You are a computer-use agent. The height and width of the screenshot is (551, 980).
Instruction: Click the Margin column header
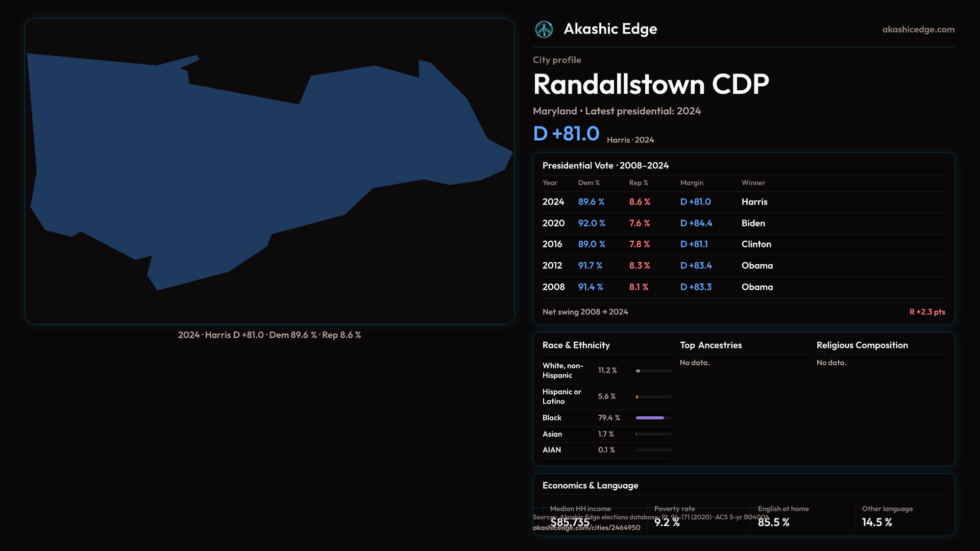692,183
